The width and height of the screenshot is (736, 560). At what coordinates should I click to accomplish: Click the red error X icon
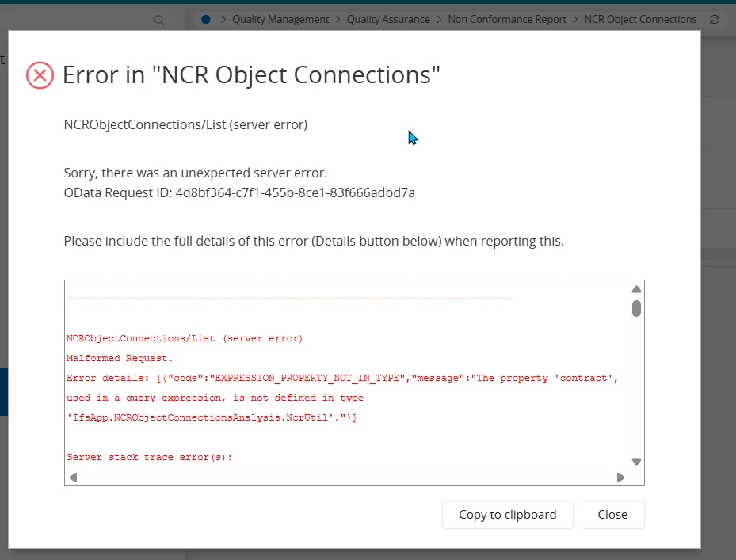tap(40, 75)
